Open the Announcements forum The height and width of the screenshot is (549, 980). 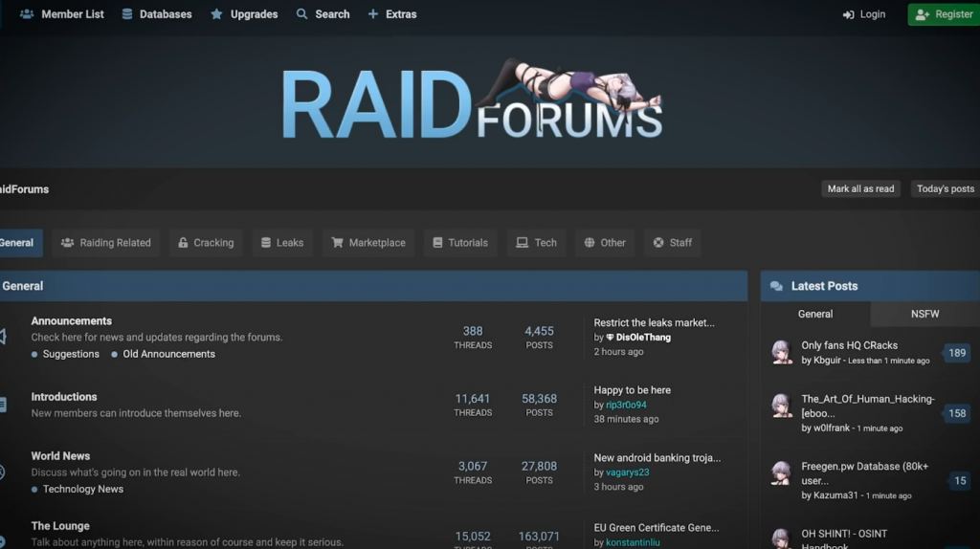click(71, 321)
